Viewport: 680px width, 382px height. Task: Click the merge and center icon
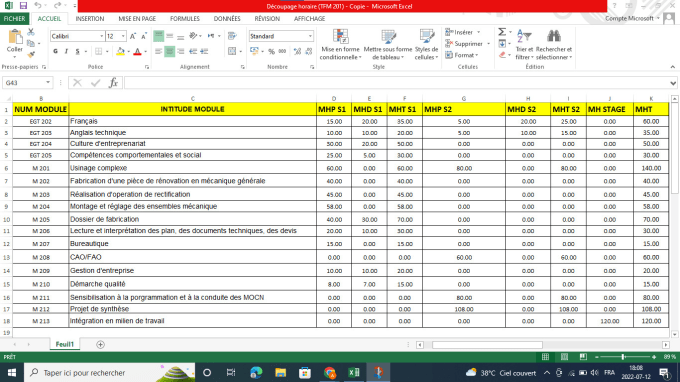pyautogui.click(x=232, y=52)
